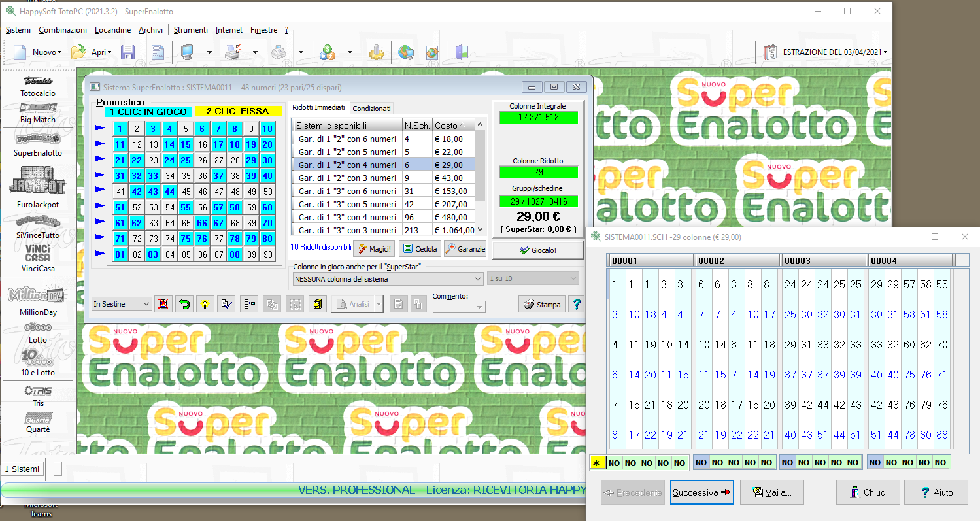Switch to the Condizionati tab

point(371,109)
